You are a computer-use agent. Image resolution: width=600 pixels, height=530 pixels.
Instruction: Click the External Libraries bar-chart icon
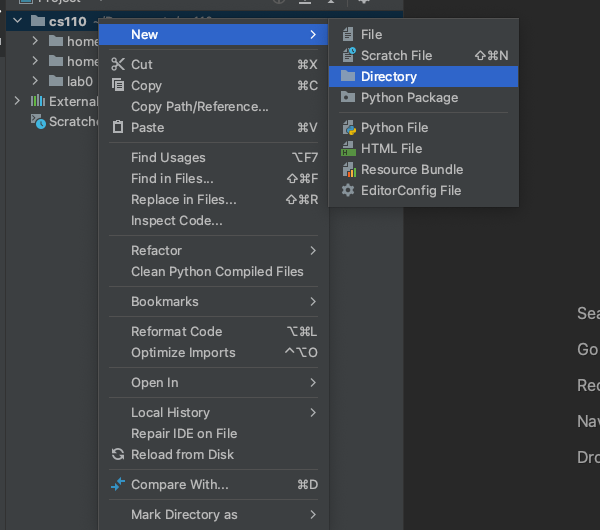point(38,101)
